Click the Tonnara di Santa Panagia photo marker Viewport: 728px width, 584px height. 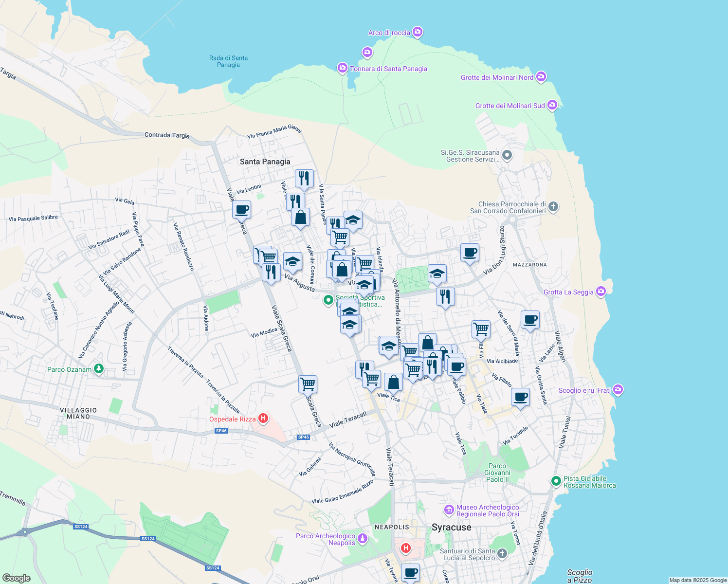point(342,68)
